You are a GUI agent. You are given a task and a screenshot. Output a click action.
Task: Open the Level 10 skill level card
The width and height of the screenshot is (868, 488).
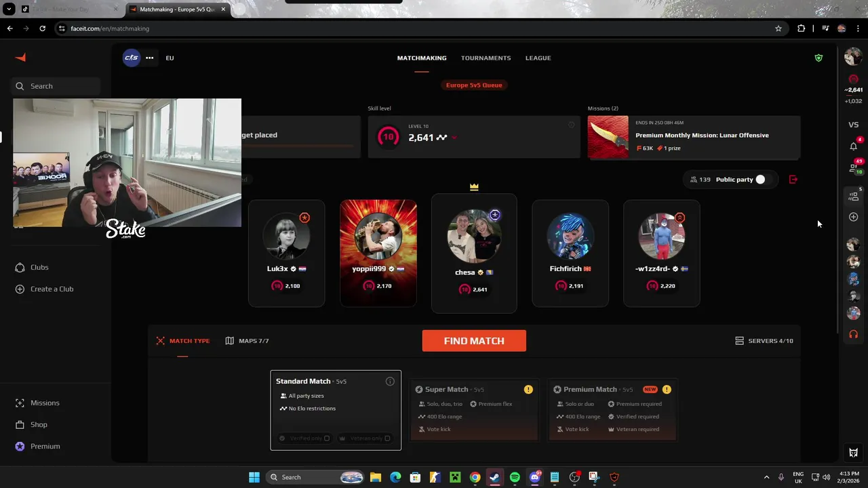point(473,137)
